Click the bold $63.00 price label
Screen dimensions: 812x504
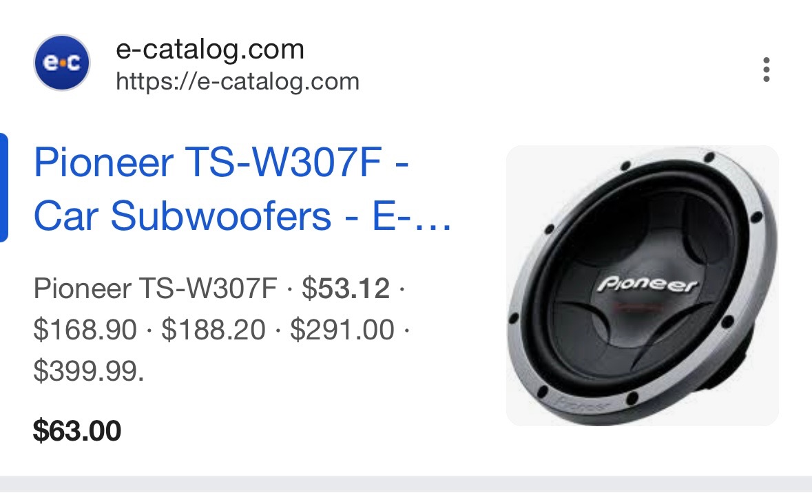[76, 430]
